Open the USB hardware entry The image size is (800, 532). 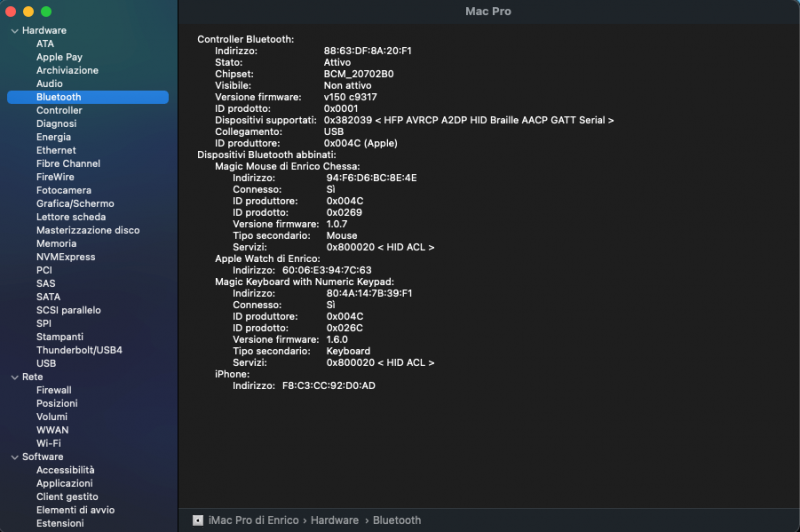pos(46,363)
